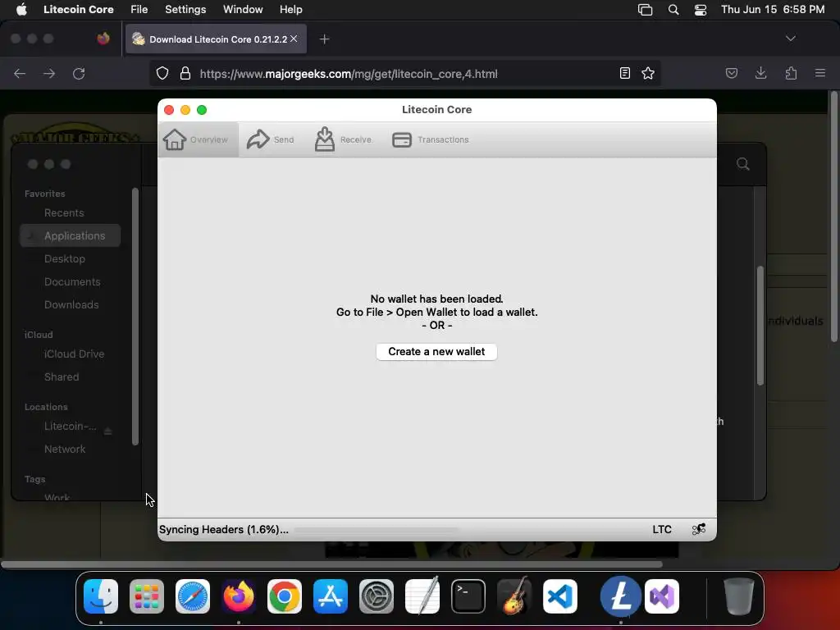Screen dimensions: 840x630
Task: Select Documents in Finder sidebar
Action: click(71, 282)
